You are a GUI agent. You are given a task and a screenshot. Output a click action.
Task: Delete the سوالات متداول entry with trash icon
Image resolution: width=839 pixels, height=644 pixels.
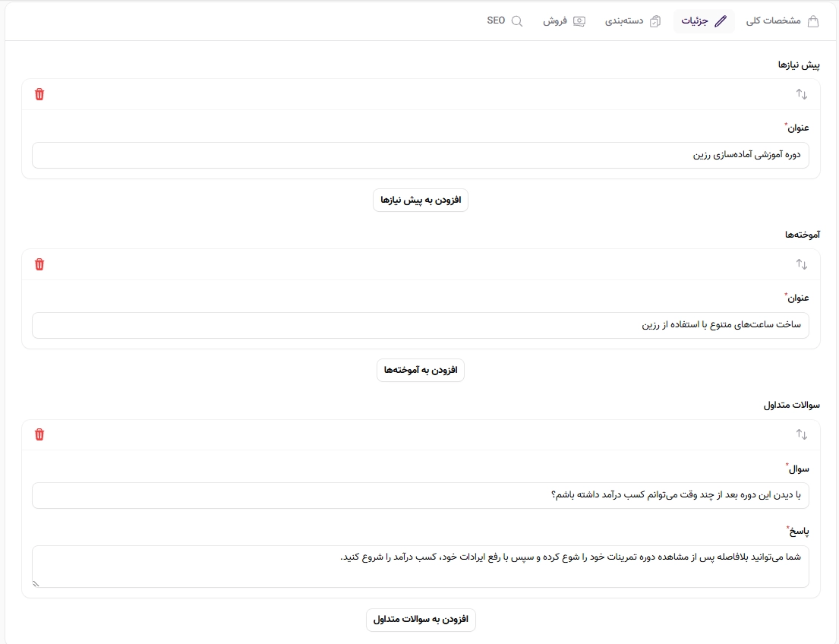39,434
